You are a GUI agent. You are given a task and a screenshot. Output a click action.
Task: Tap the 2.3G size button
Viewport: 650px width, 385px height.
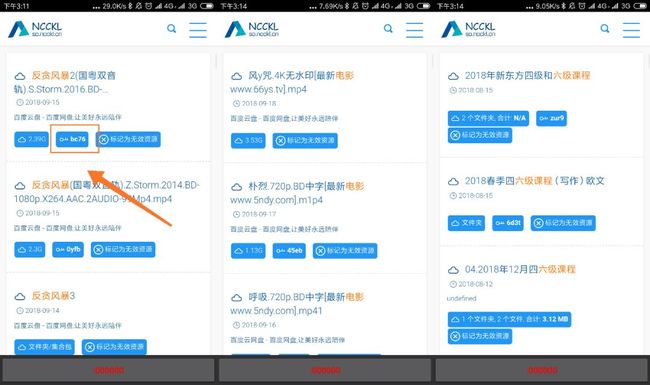[x=29, y=249]
